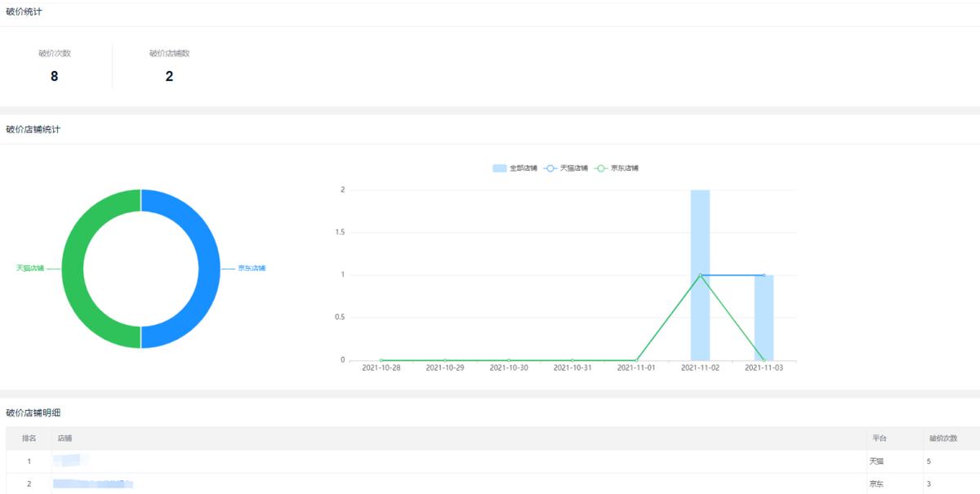Click the blue segment of the donut chart
This screenshot has width=980, height=494.
(x=209, y=269)
